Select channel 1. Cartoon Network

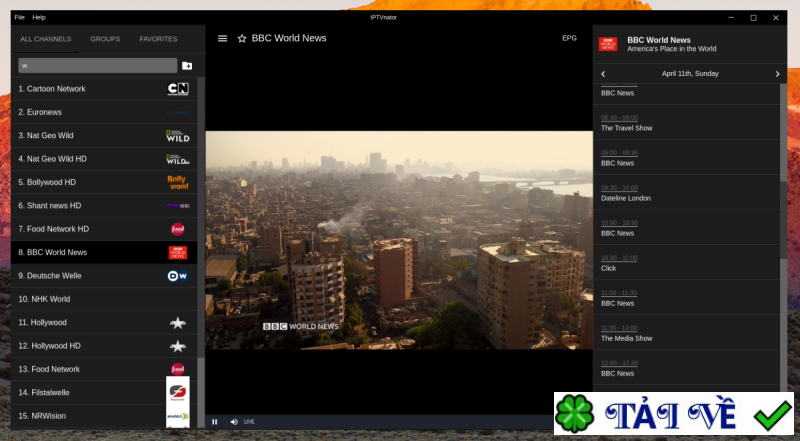104,89
